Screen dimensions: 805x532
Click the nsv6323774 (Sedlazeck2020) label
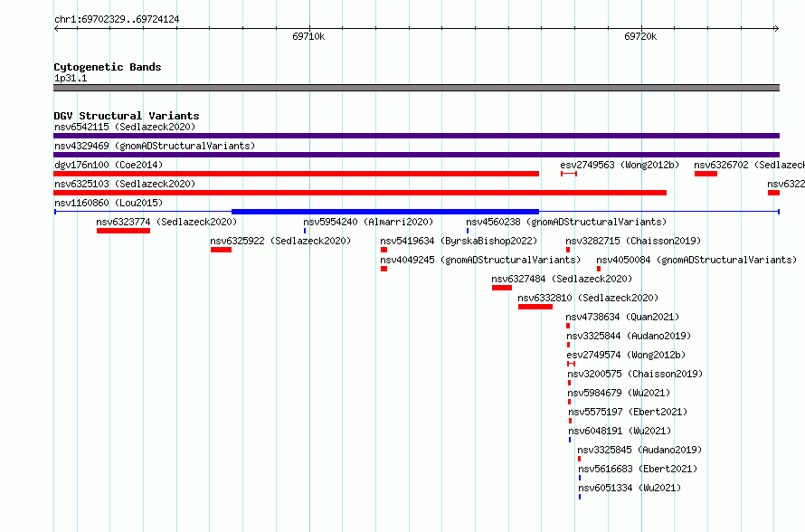pos(166,222)
